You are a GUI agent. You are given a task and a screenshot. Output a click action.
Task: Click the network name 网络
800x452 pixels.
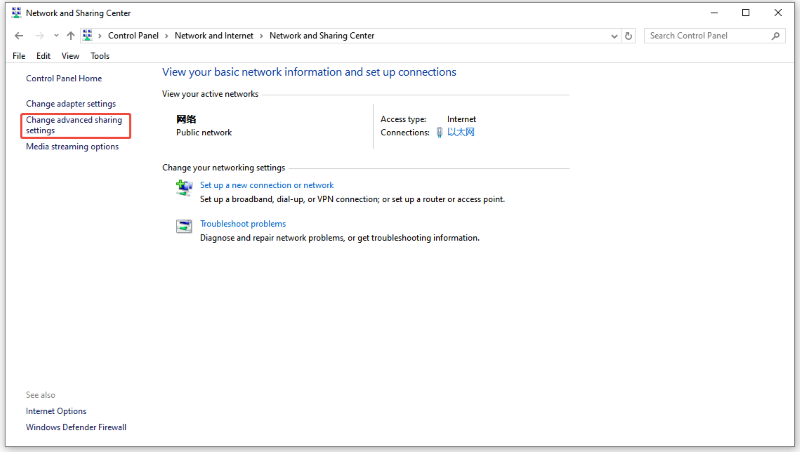coord(186,119)
